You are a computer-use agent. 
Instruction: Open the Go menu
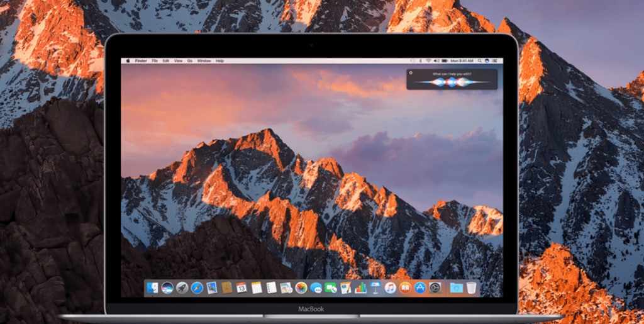tap(190, 61)
